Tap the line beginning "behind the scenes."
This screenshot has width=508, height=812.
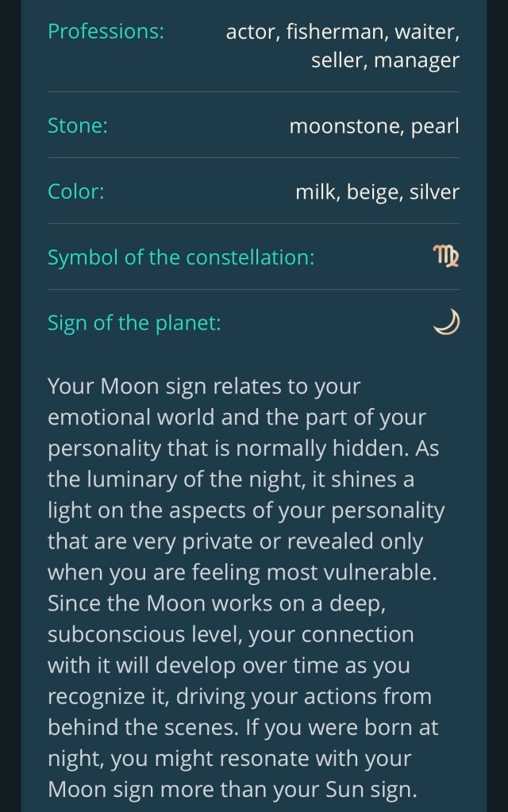[243, 728]
